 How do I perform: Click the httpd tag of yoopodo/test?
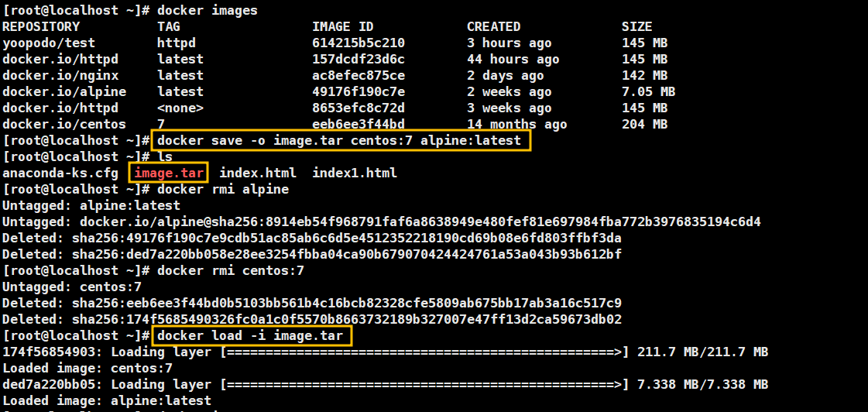tap(177, 43)
